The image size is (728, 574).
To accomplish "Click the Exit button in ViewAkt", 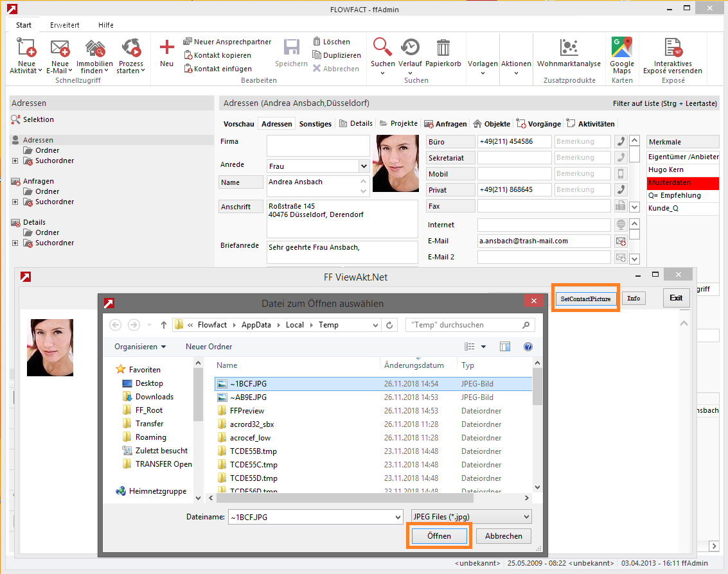I will click(676, 298).
